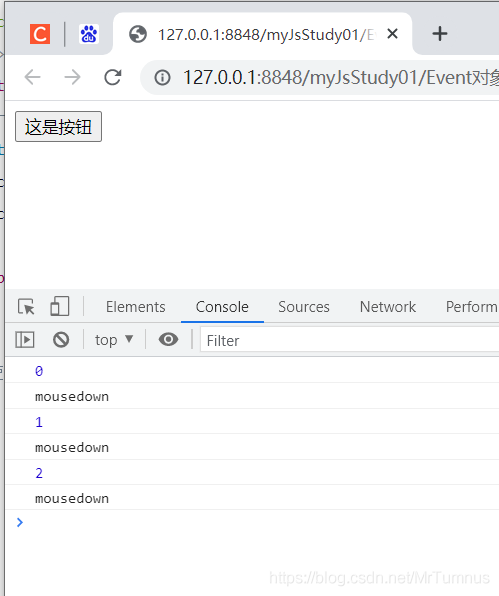The image size is (499, 596).
Task: Select the mousedown log below value 0
Action: [x=72, y=396]
